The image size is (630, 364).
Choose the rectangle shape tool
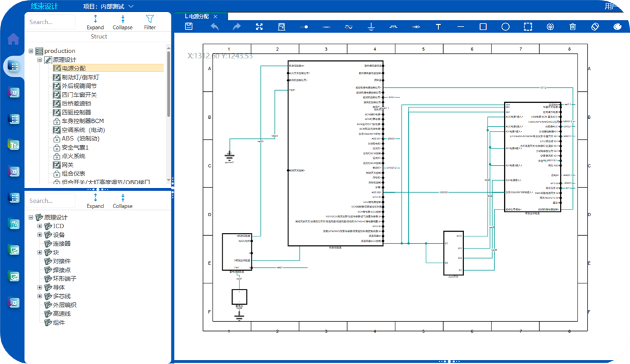pyautogui.click(x=483, y=27)
